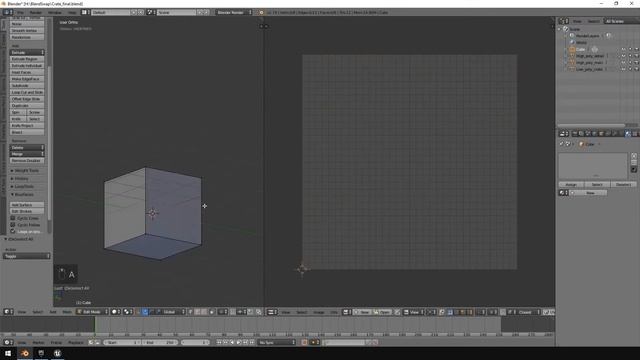This screenshot has width=640, height=360.
Task: Toggle the Cyclic Cross checkbox
Action: point(13,218)
